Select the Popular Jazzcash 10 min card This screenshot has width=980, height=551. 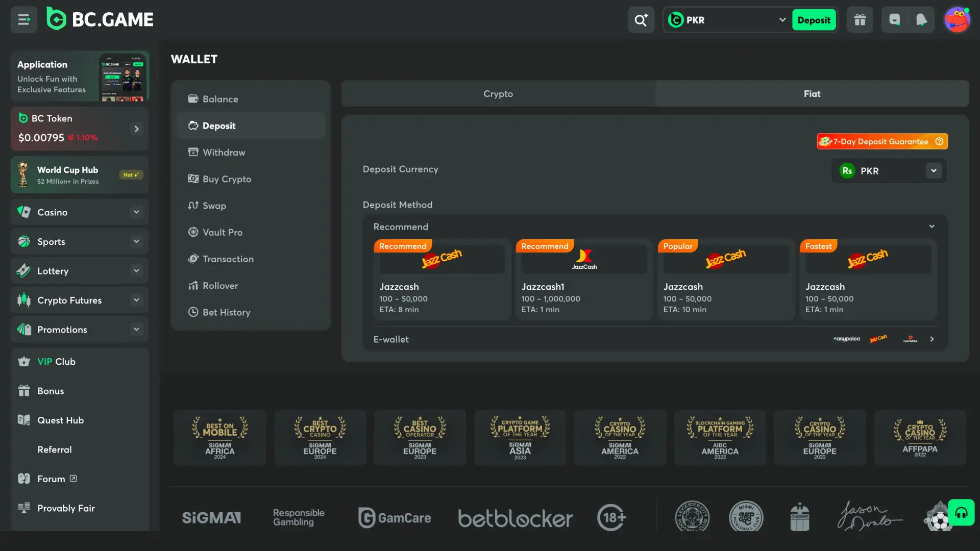(x=726, y=280)
